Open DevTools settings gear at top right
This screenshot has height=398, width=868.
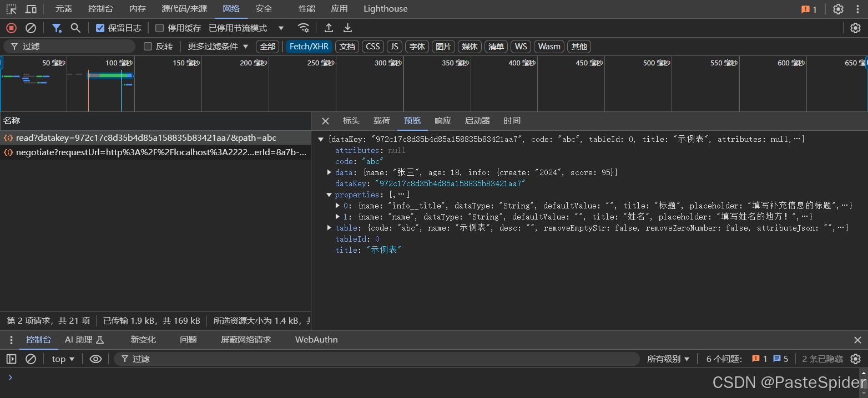[x=838, y=9]
